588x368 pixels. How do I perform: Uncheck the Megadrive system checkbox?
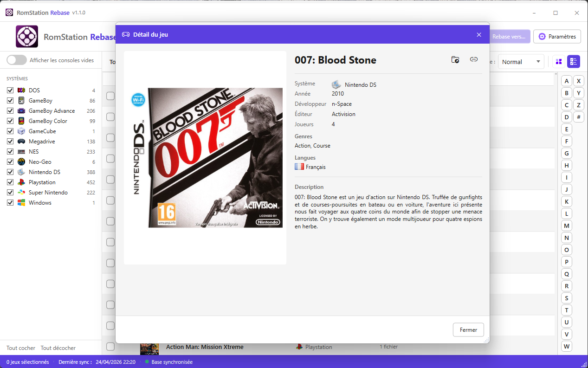pyautogui.click(x=10, y=142)
